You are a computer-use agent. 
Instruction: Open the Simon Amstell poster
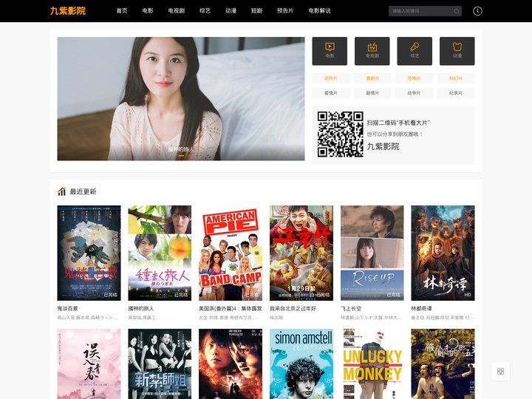pos(301,364)
